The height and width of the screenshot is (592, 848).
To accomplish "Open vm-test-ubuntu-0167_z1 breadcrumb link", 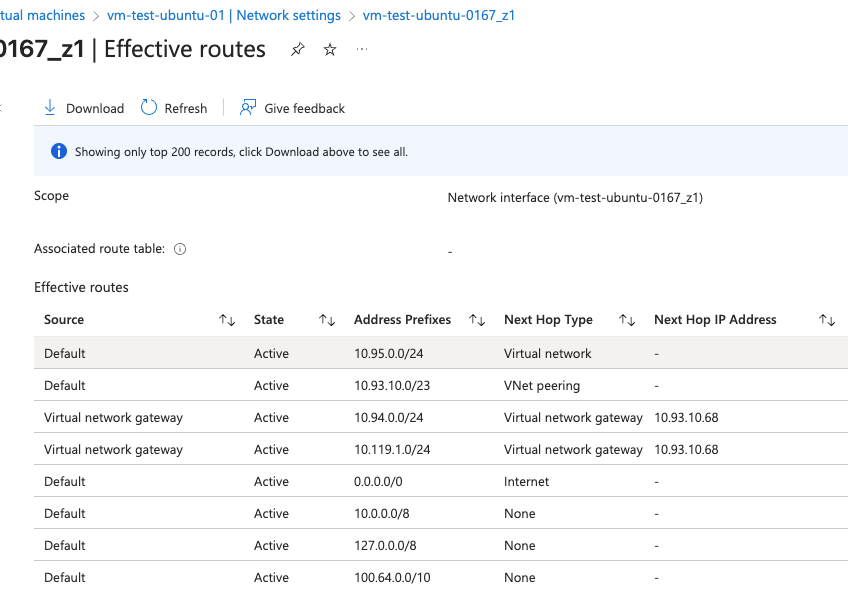I will (x=439, y=15).
